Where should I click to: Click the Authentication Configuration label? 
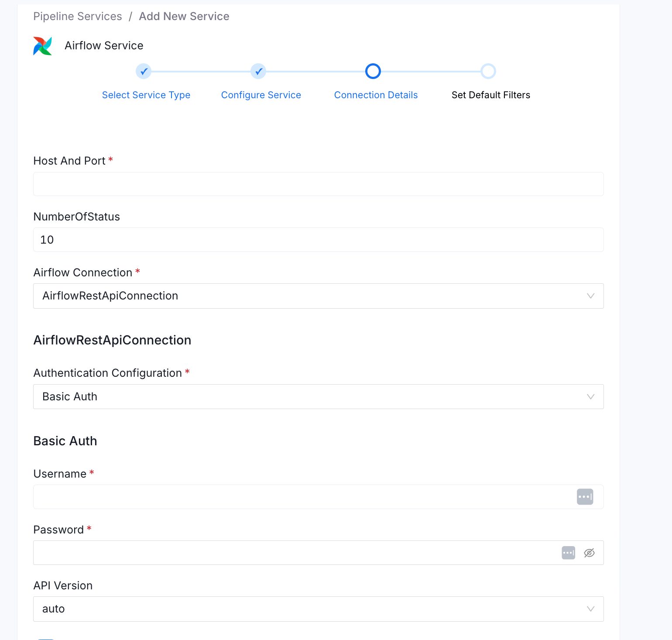click(x=108, y=373)
